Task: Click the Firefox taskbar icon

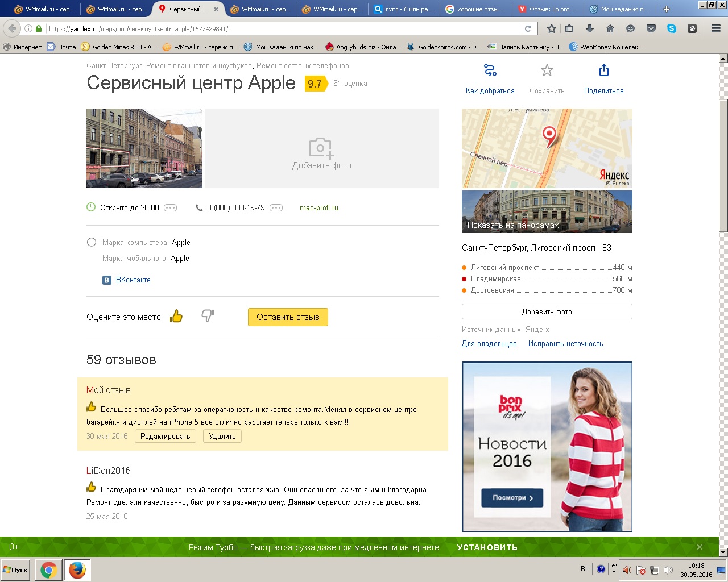Action: point(77,570)
